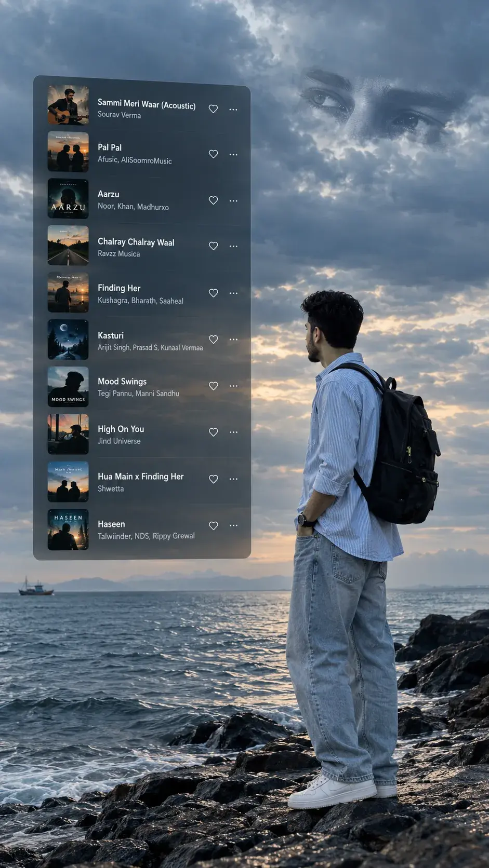Image resolution: width=489 pixels, height=868 pixels.
Task: Like the song Haseen
Action: [213, 526]
